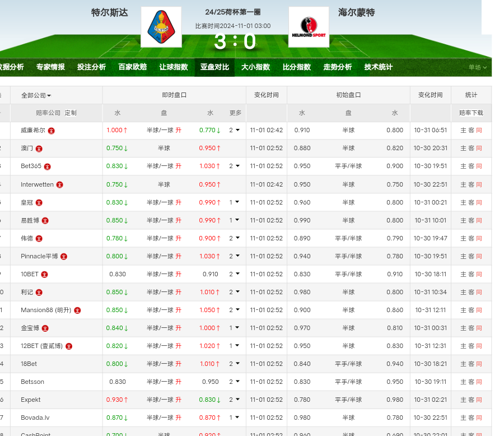
Task: Switch to the 百家欧赔 tab
Action: coord(132,67)
